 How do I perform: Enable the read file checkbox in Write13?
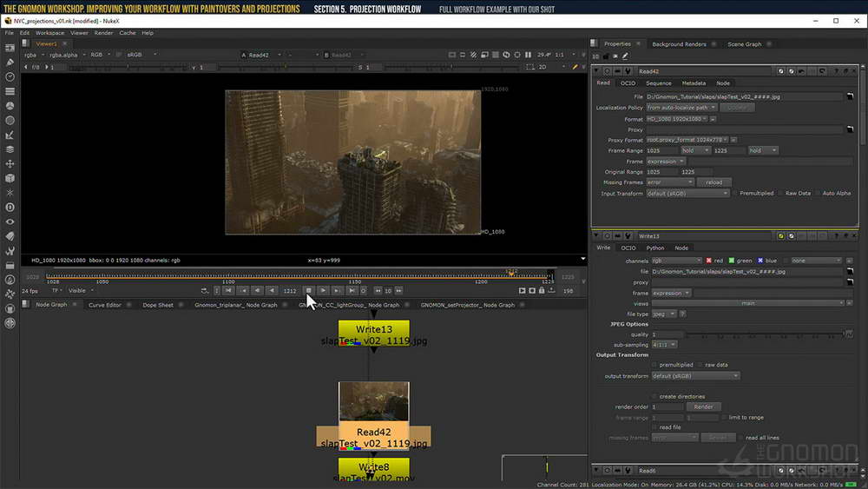[x=654, y=427]
